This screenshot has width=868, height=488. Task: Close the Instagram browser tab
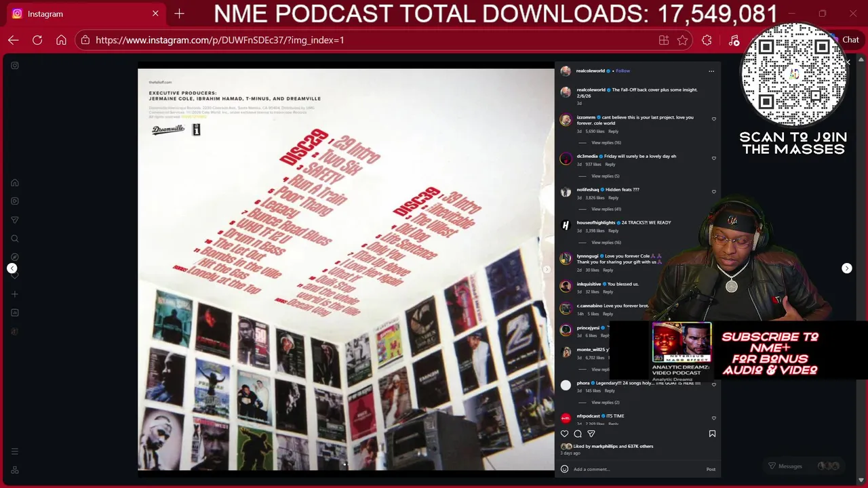[155, 14]
